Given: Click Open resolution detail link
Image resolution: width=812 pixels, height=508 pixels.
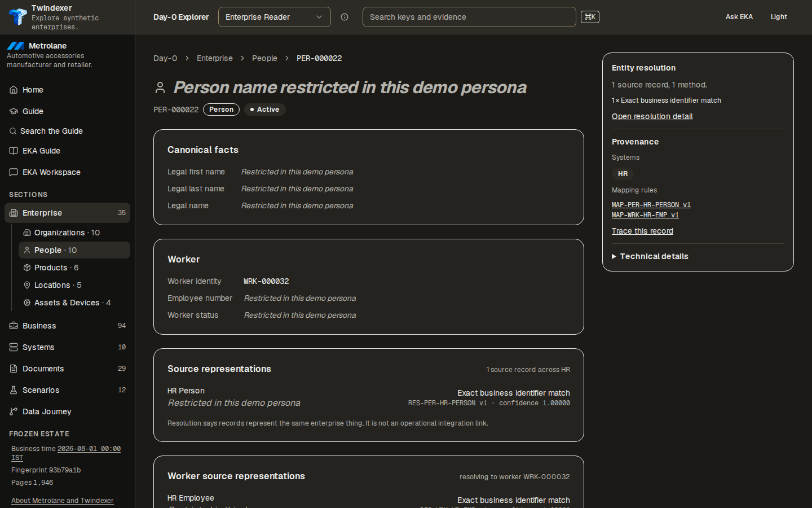Looking at the screenshot, I should [x=652, y=116].
